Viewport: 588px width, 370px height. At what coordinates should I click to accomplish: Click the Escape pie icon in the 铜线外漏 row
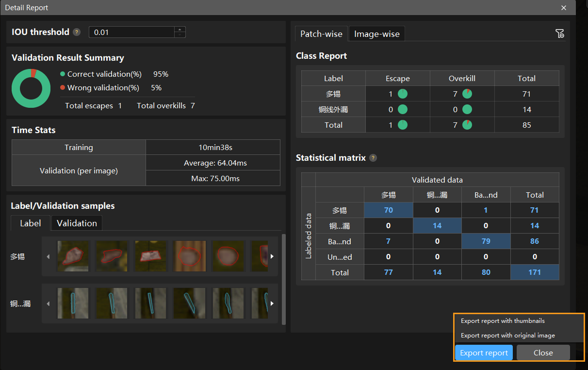point(403,109)
